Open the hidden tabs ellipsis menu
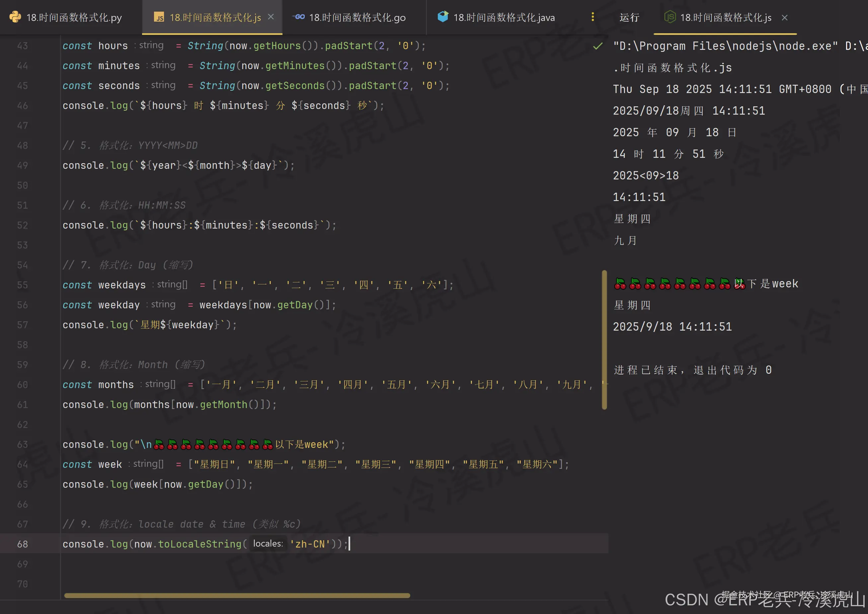The height and width of the screenshot is (614, 868). click(593, 17)
